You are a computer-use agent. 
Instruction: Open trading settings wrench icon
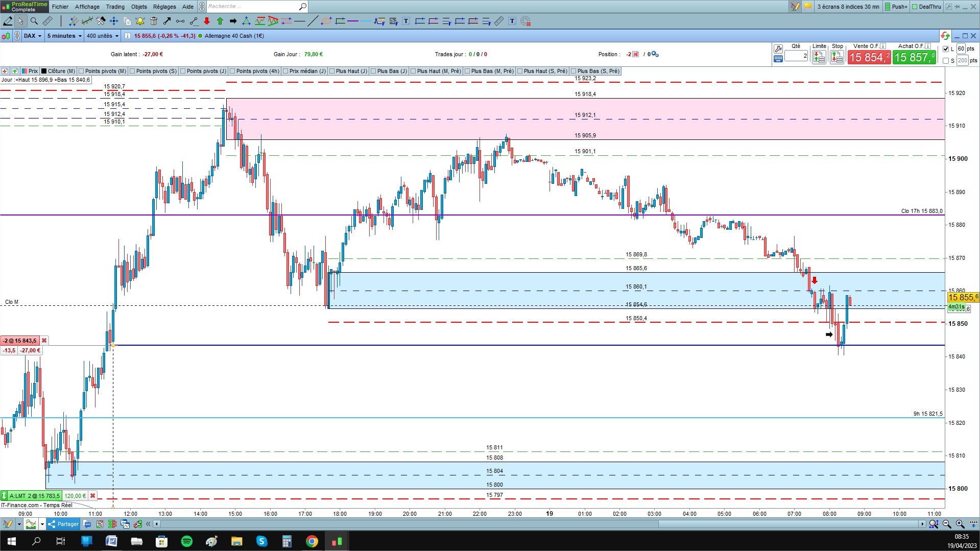(778, 49)
